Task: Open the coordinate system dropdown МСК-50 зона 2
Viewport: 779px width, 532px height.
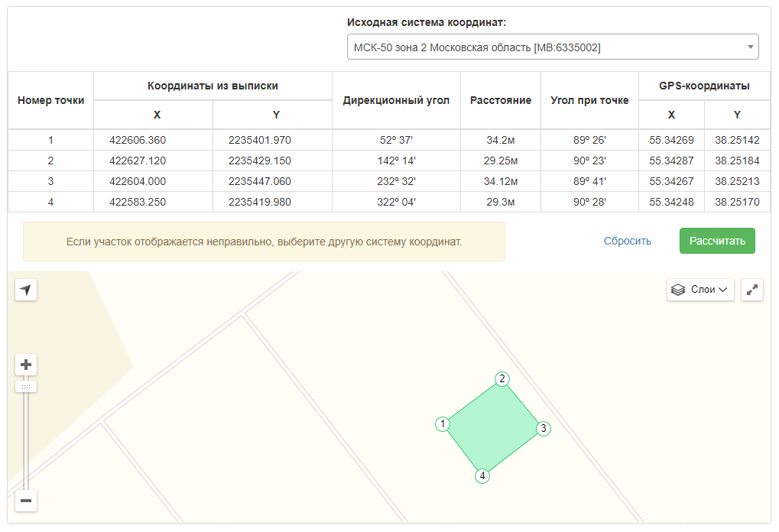Action: 544,47
